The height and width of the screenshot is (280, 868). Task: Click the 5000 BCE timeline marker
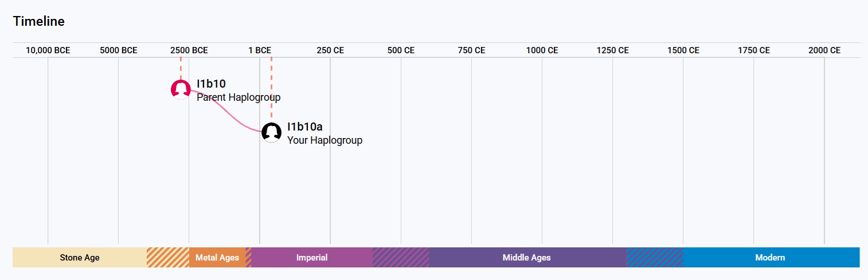[x=119, y=50]
